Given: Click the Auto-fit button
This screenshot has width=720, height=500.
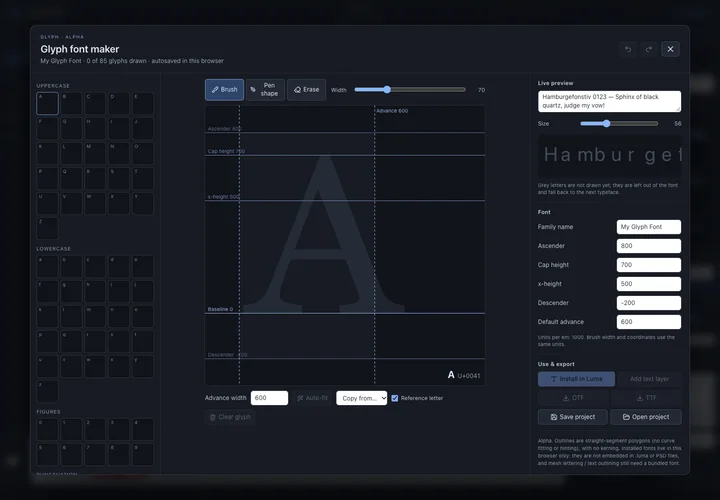Looking at the screenshot, I should 312,398.
